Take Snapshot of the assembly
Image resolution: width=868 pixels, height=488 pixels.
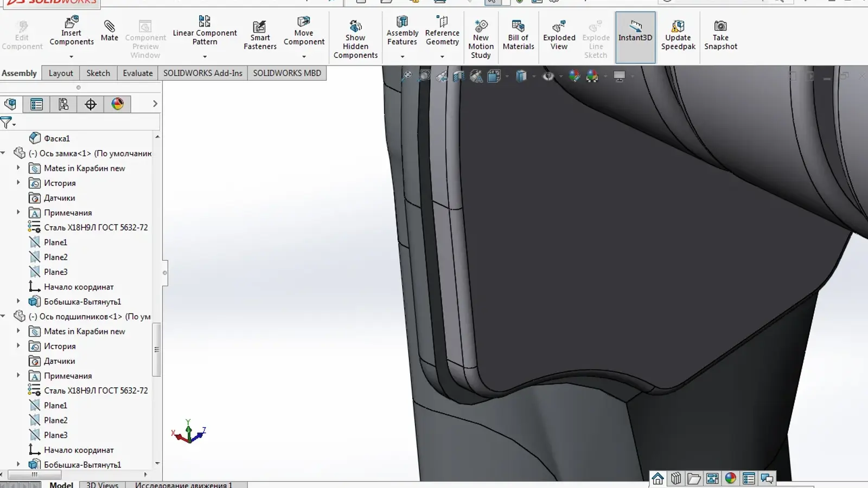tap(720, 35)
